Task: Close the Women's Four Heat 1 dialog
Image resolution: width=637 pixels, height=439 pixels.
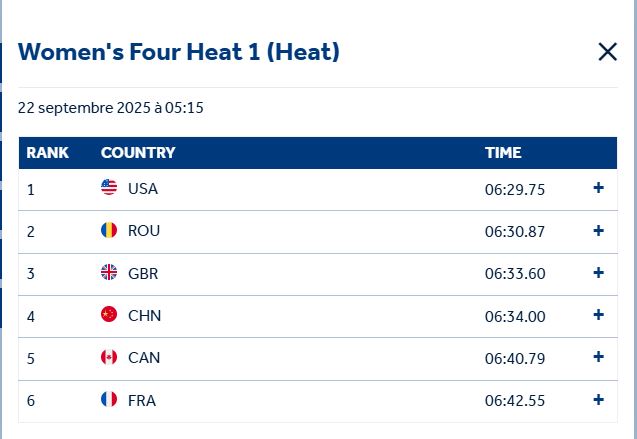Action: coord(607,52)
